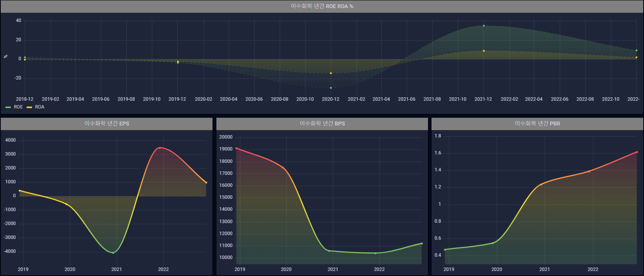Select the ROA data point at 2021-12
644x276 pixels.
[484, 51]
